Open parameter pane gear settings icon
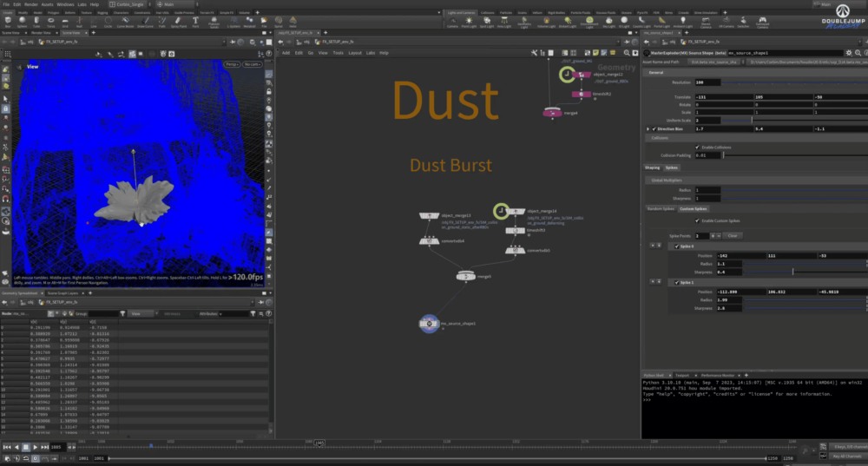The width and height of the screenshot is (868, 466). pos(849,53)
